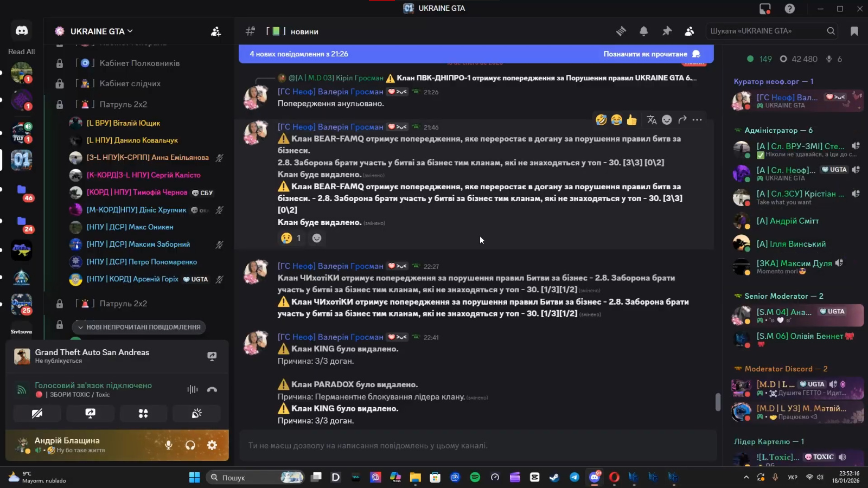Open Spotify from the taskbar
868x488 pixels.
coord(475,477)
